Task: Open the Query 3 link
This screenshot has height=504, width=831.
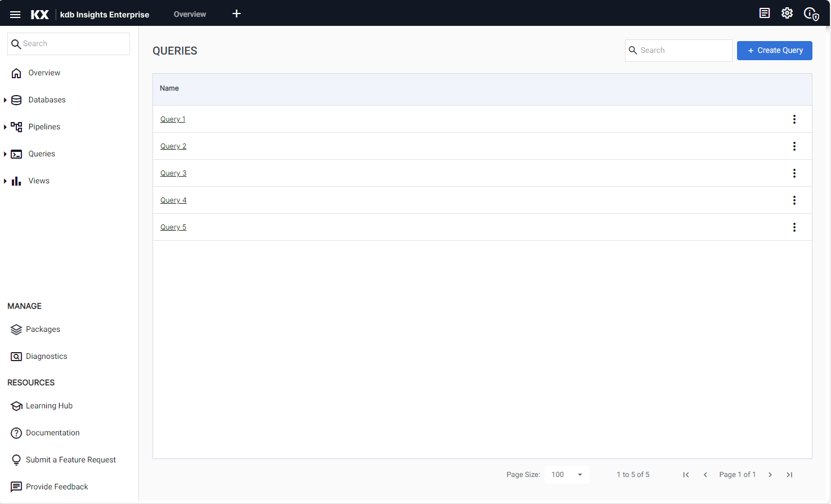Action: coord(173,173)
